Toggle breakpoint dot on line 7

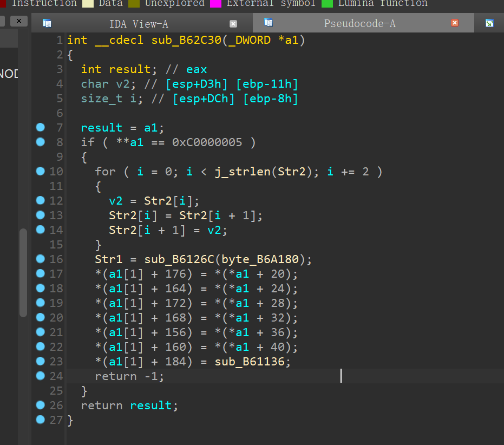(x=40, y=127)
